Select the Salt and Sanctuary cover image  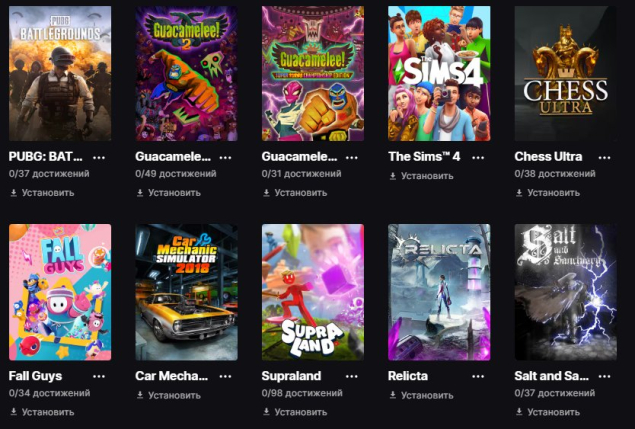tap(565, 292)
